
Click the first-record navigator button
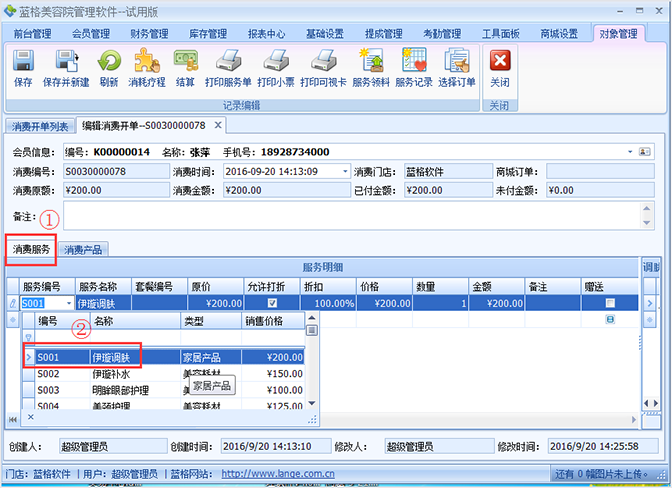tap(12, 419)
